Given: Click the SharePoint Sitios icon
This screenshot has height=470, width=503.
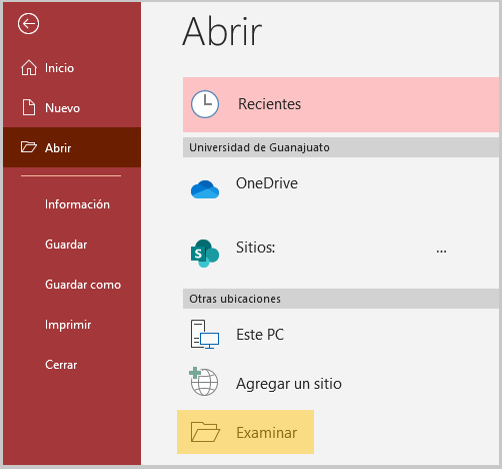Looking at the screenshot, I should (205, 253).
